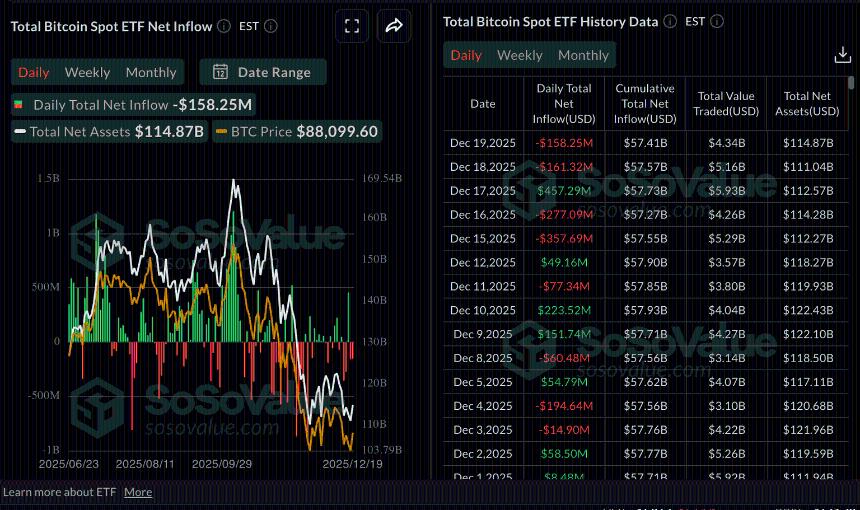Image resolution: width=860 pixels, height=510 pixels.
Task: Click the $3.10B traded value cell
Action: click(726, 406)
